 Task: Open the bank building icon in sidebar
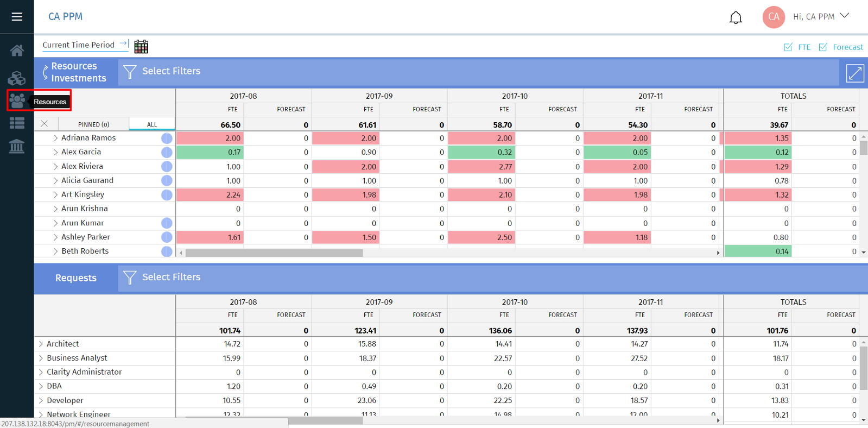(x=17, y=146)
